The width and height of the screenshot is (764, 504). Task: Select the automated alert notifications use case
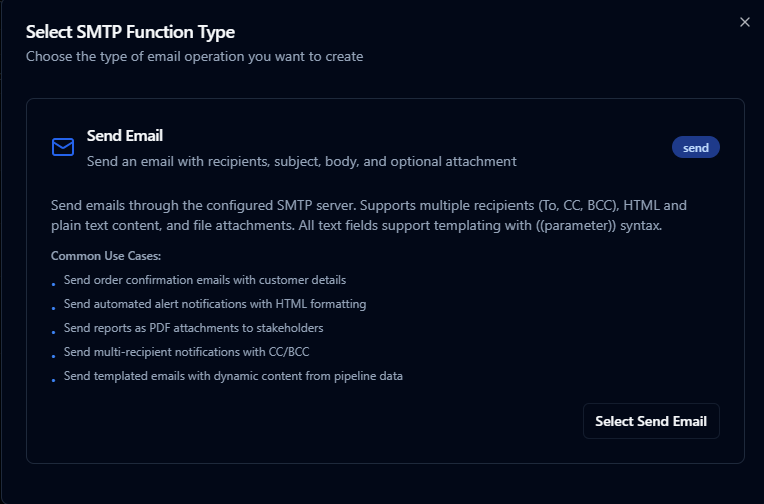point(215,304)
